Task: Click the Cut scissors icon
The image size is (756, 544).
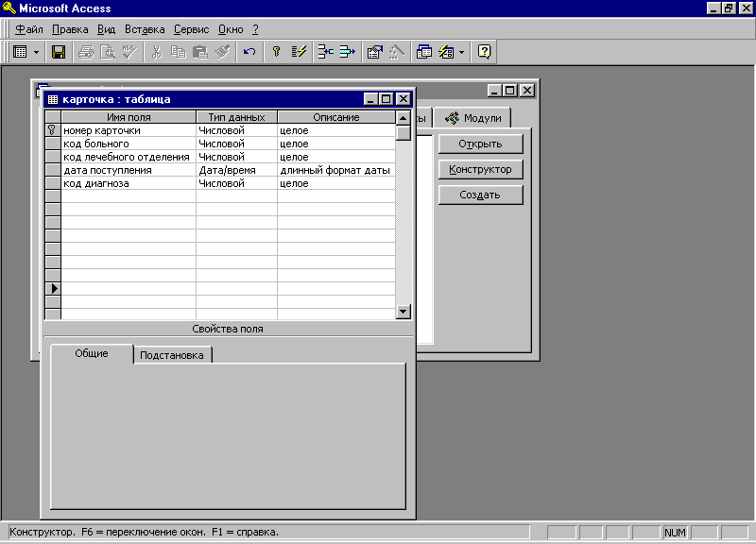Action: click(x=156, y=52)
